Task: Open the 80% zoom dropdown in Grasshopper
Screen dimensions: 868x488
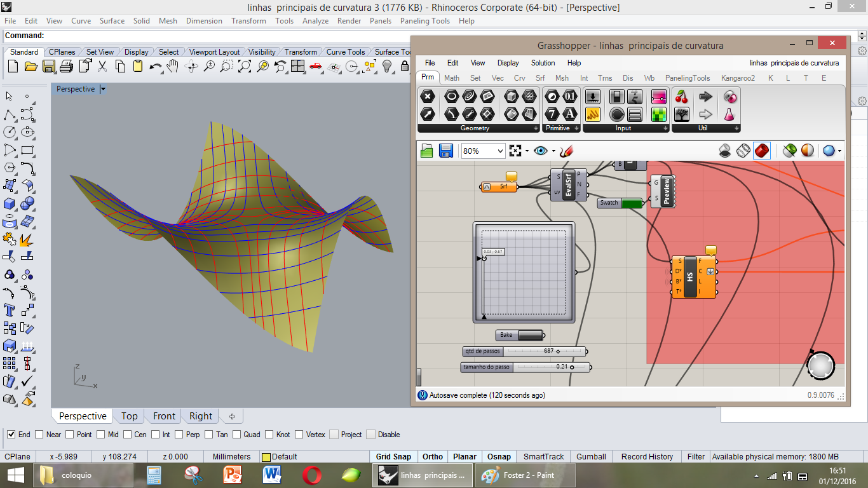Action: [x=499, y=151]
